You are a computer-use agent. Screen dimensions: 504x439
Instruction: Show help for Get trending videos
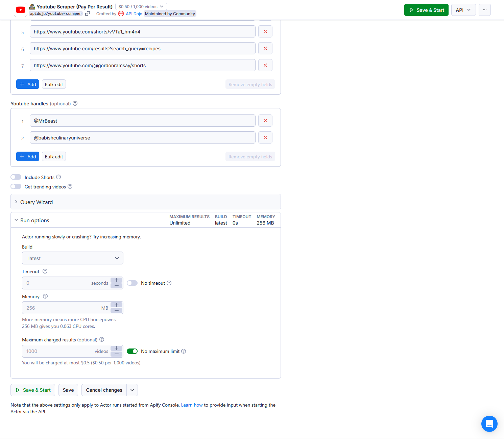[70, 186]
